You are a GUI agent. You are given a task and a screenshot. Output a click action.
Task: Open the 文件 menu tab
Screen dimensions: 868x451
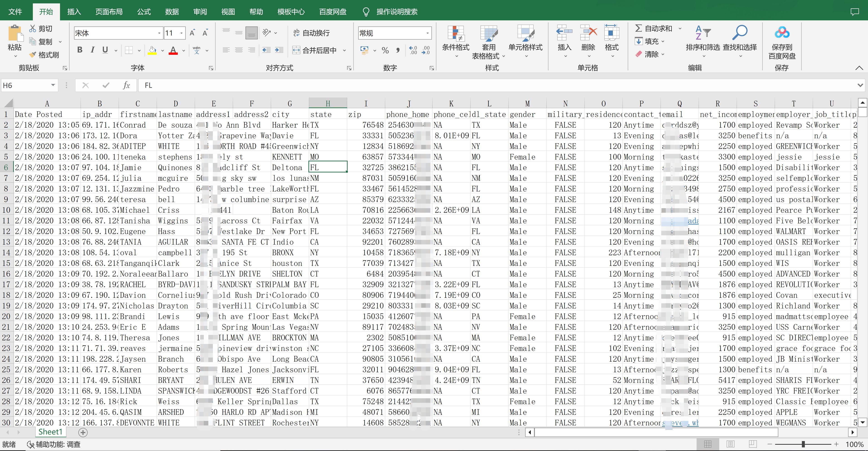(x=15, y=12)
